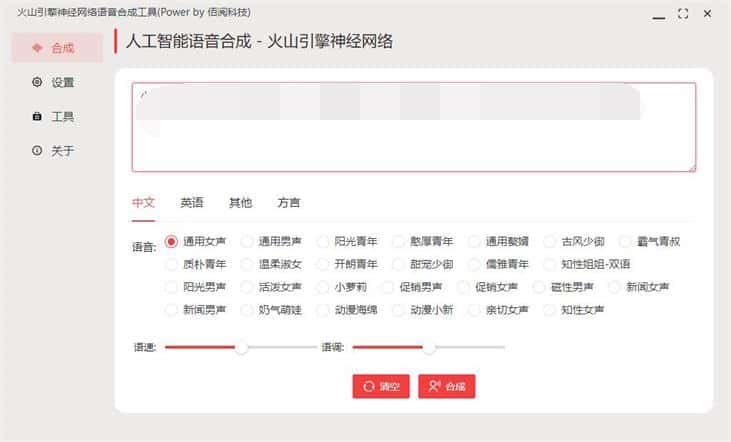Click the 语调 pitch slider handle
Screen dimensions: 731x442
pos(429,347)
